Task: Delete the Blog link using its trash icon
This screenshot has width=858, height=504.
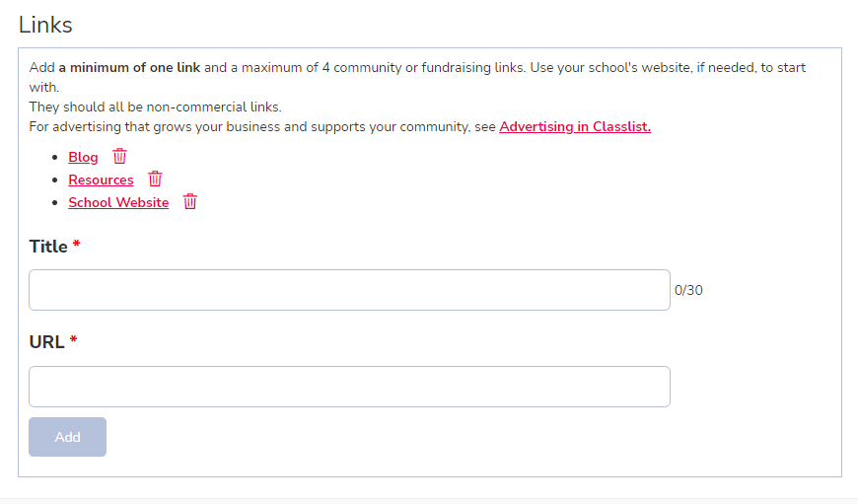Action: 119,157
